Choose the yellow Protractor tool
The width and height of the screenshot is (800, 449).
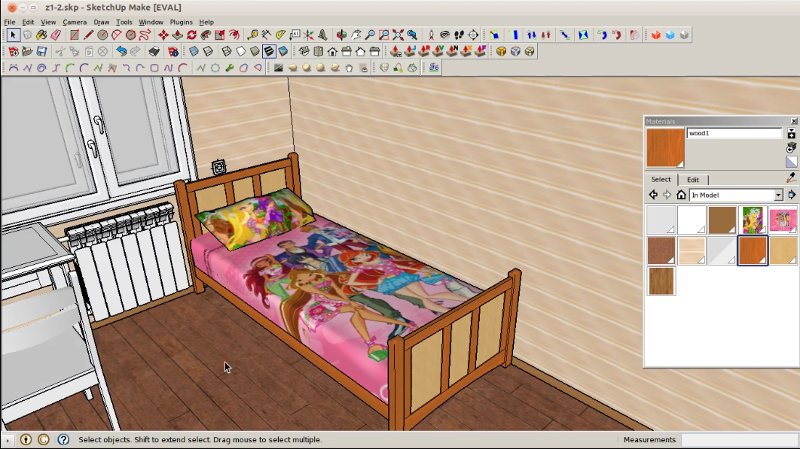tap(281, 35)
